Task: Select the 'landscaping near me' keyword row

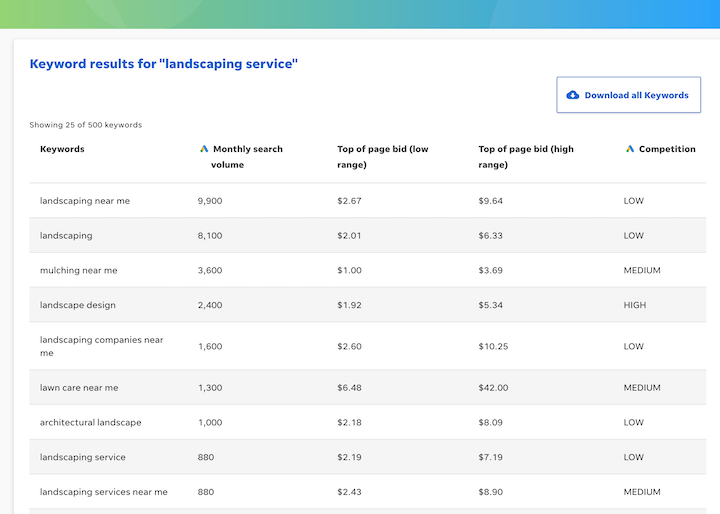Action: pyautogui.click(x=85, y=201)
